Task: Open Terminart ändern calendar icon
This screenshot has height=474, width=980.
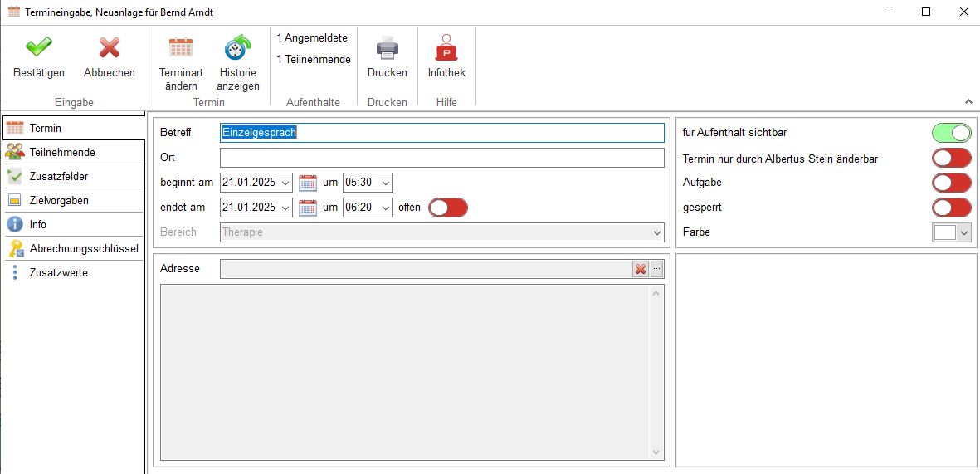Action: tap(180, 48)
